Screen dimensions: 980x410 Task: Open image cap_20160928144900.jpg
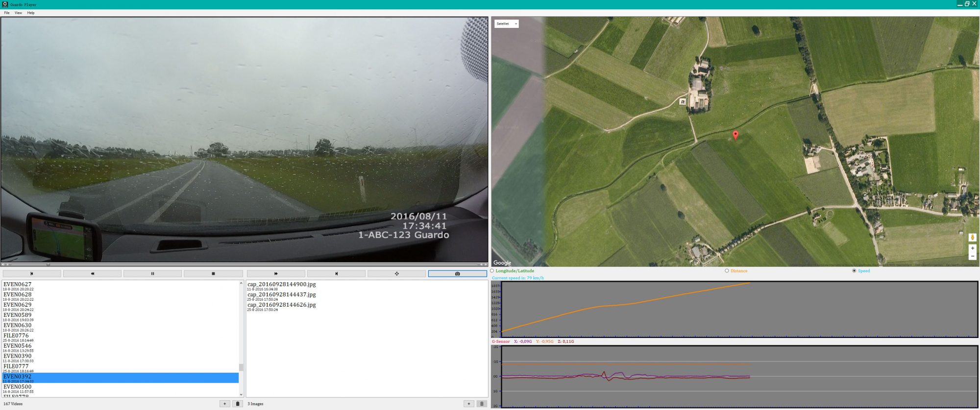click(x=281, y=284)
